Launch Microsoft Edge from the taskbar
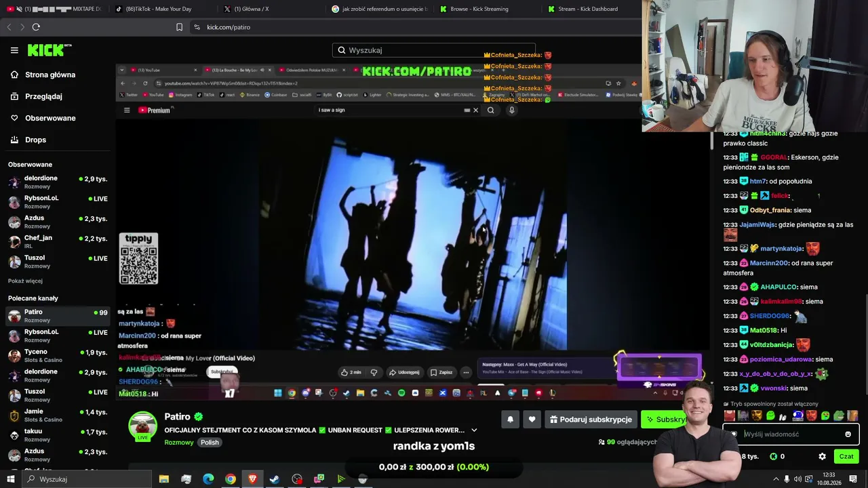Image resolution: width=868 pixels, height=488 pixels. point(208,479)
